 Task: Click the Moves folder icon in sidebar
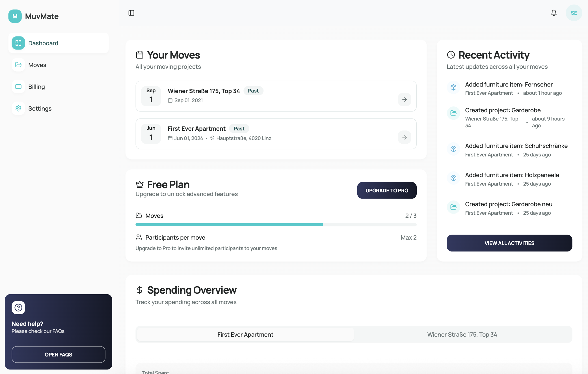click(x=18, y=65)
